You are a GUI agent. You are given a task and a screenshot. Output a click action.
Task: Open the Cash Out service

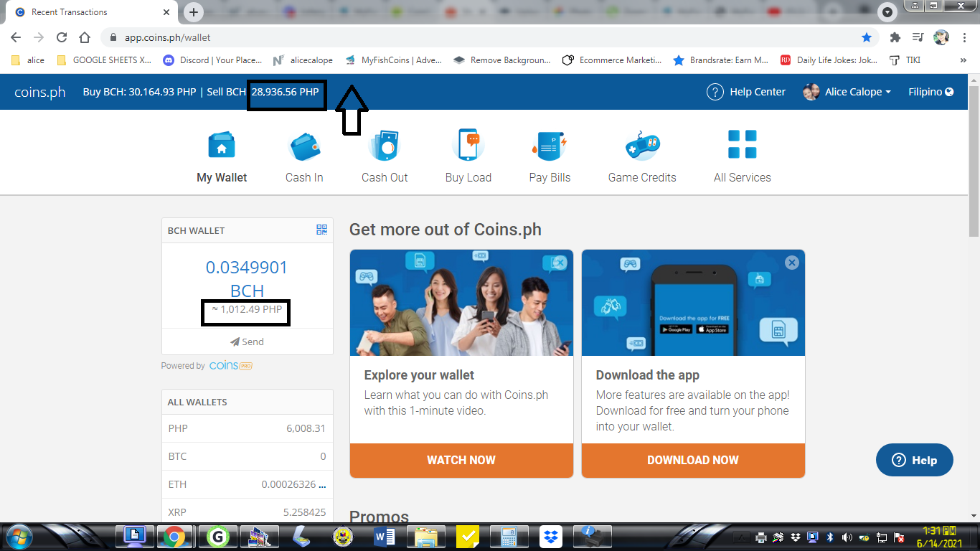tap(385, 145)
